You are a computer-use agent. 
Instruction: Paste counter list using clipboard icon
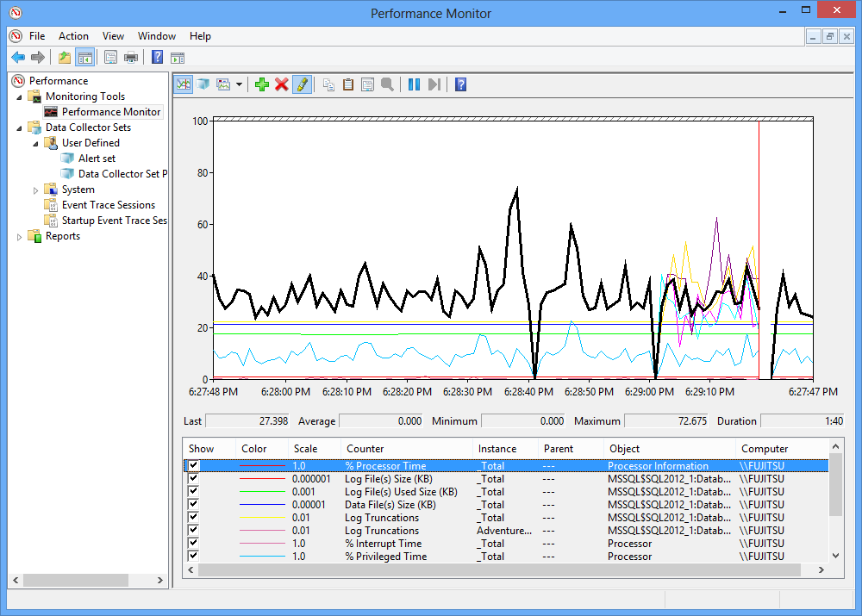tap(348, 84)
